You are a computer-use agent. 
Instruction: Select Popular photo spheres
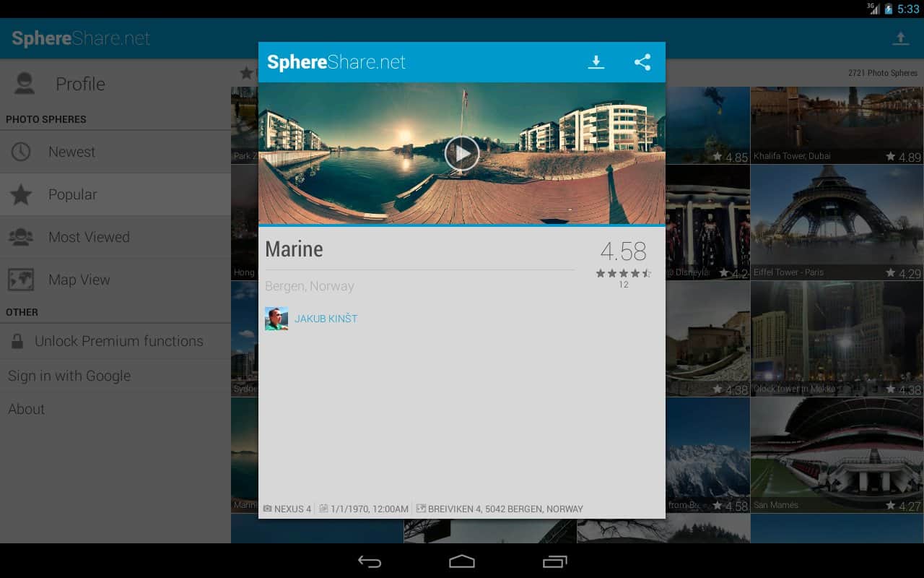pos(72,194)
